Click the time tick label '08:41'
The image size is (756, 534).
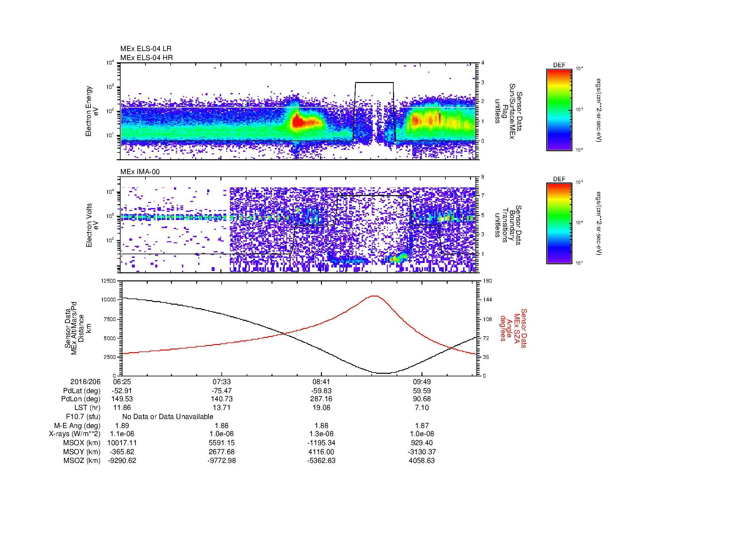pos(321,382)
